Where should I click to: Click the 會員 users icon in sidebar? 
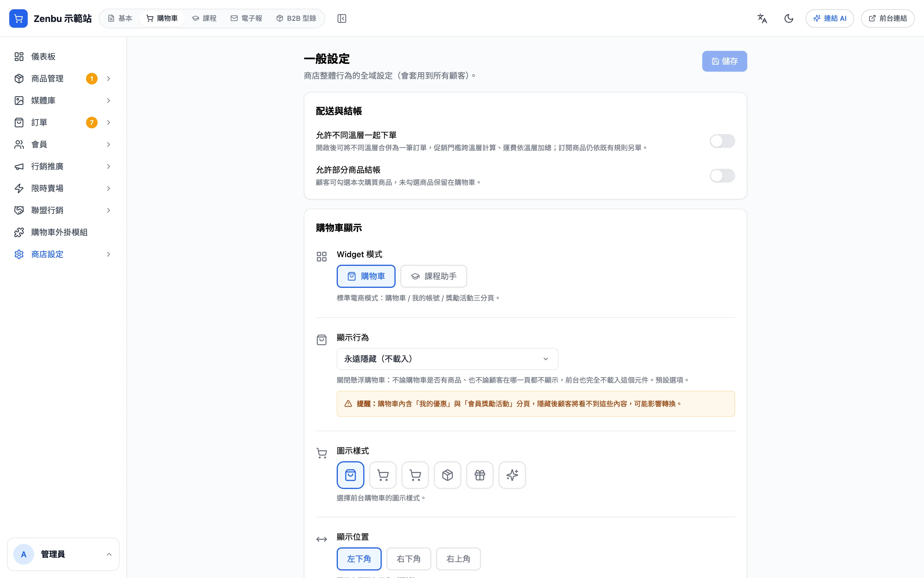tap(19, 144)
